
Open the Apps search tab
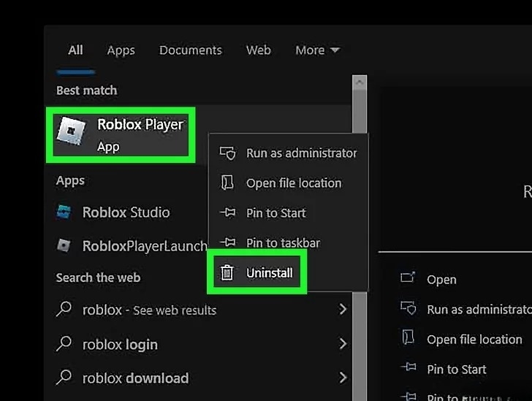click(121, 51)
